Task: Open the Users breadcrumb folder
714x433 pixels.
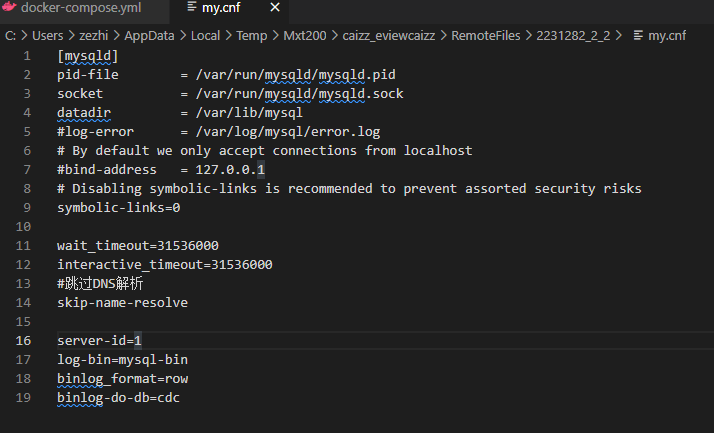Action: [47, 36]
